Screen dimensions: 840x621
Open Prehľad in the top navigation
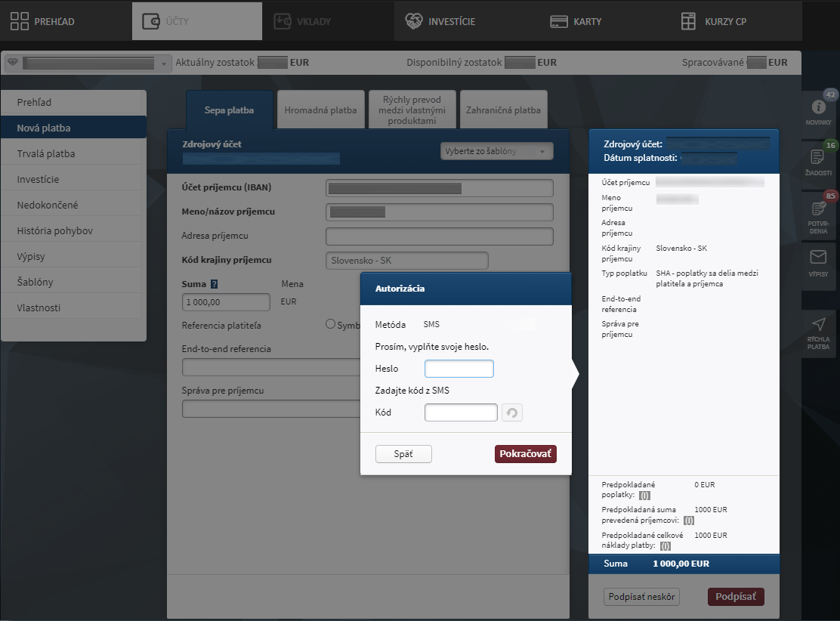tap(44, 21)
